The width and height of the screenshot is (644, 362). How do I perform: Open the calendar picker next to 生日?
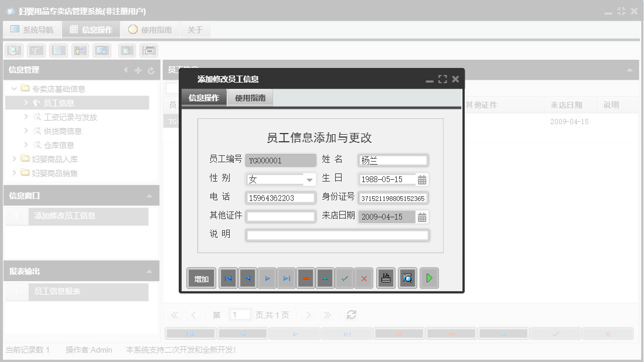click(423, 178)
